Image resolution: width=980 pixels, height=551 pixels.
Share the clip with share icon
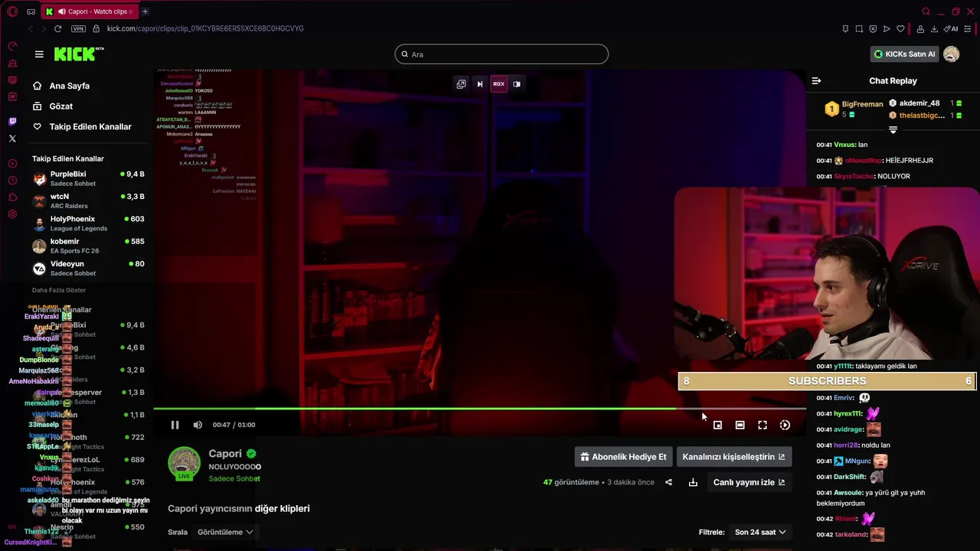[x=668, y=482]
